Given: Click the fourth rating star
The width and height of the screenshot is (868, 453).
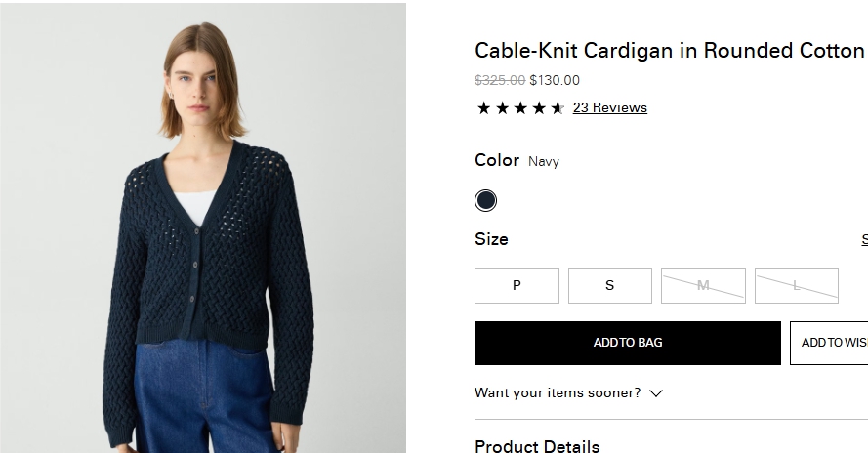Looking at the screenshot, I should tap(539, 108).
